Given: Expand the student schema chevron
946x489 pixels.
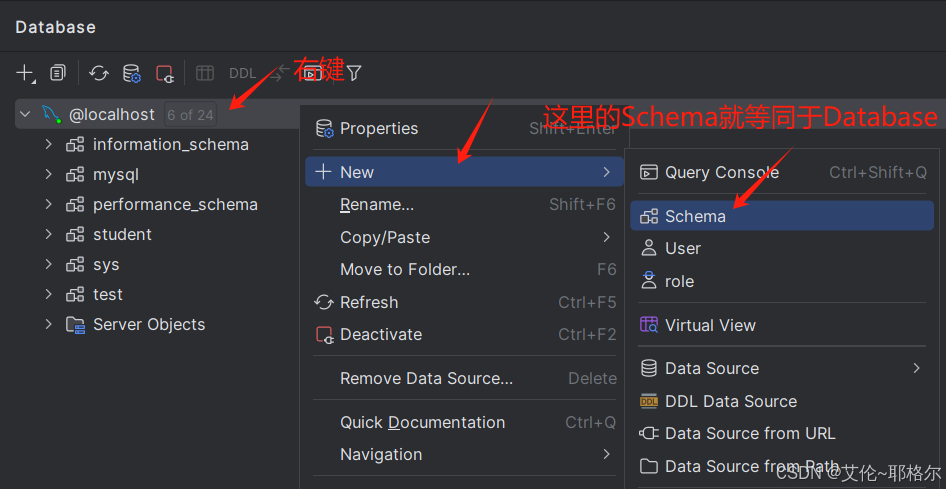Looking at the screenshot, I should click(48, 234).
